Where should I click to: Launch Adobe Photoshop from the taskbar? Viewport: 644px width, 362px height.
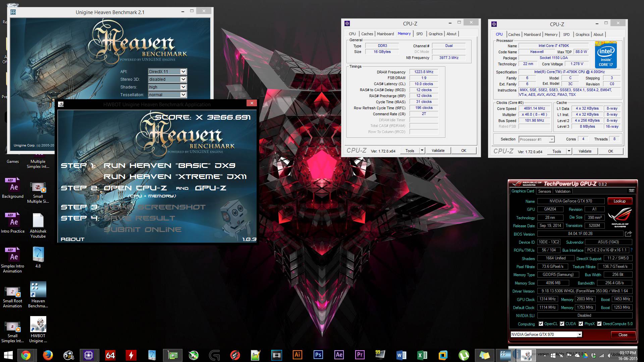(318, 355)
